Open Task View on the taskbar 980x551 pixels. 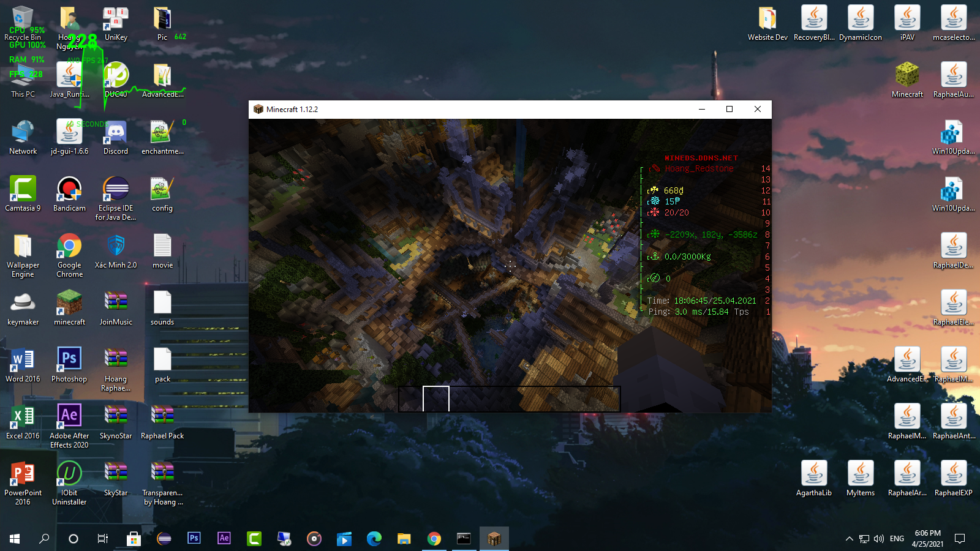pos(103,539)
